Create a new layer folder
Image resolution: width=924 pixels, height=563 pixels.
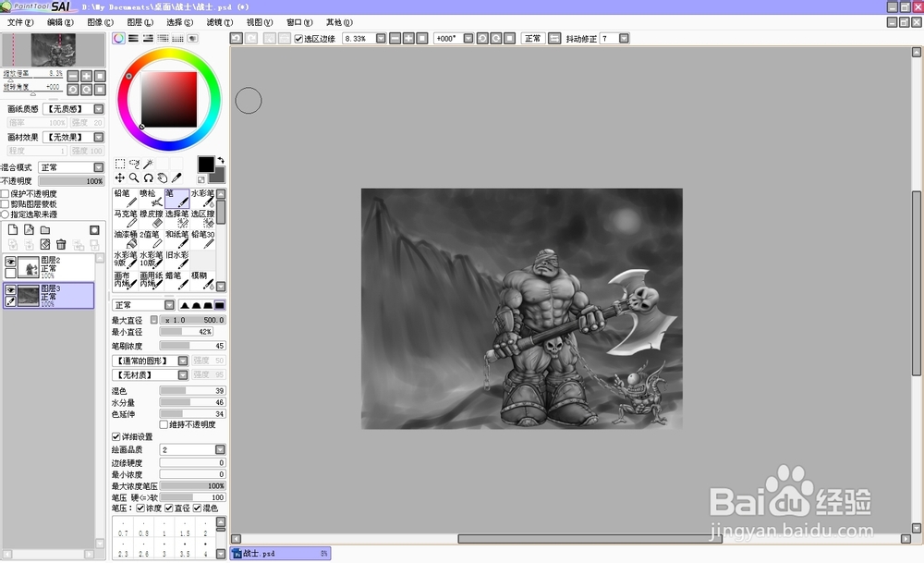click(x=44, y=230)
